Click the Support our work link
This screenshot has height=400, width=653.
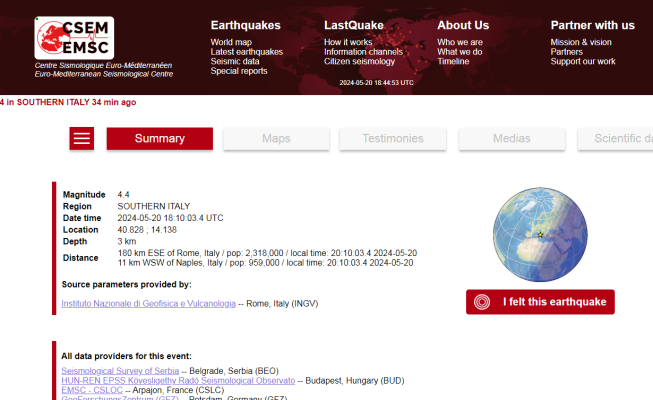583,62
